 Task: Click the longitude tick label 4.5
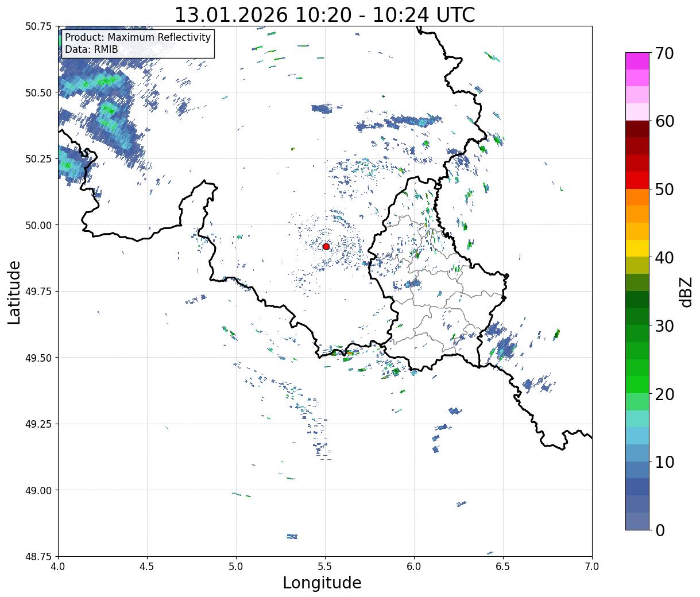(x=147, y=566)
